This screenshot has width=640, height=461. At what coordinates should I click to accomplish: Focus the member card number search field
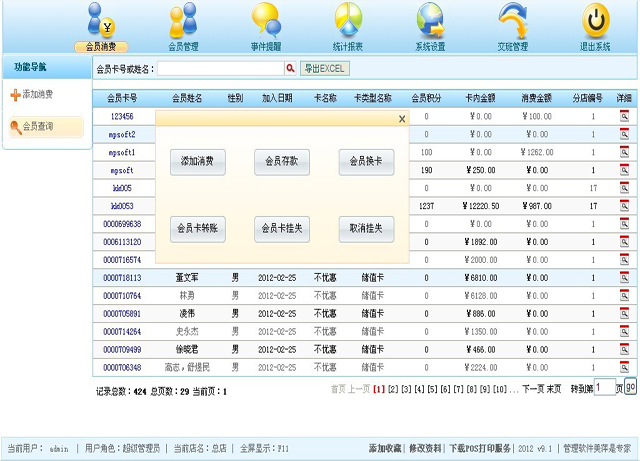[220, 68]
